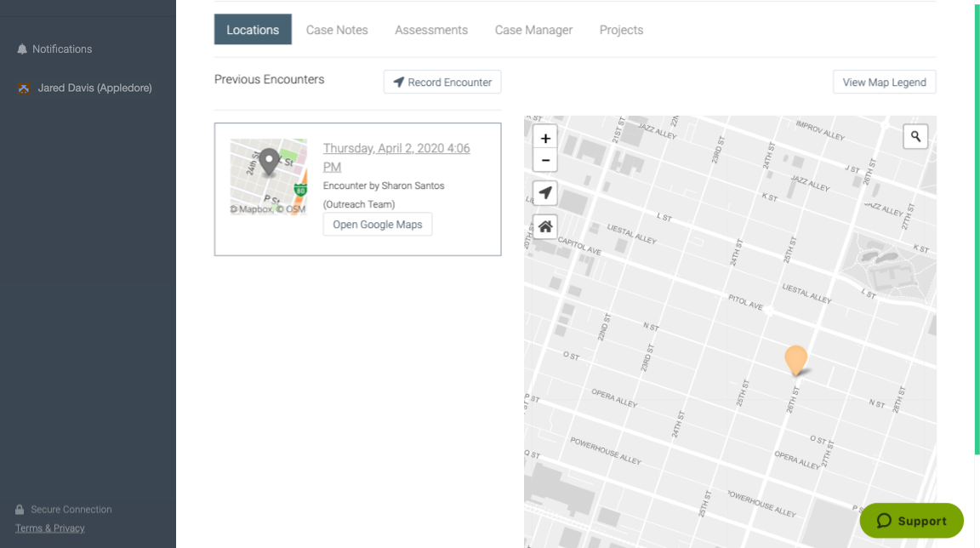Screen dimensions: 980x548
Task: Open Terms & Privacy link
Action: click(50, 528)
